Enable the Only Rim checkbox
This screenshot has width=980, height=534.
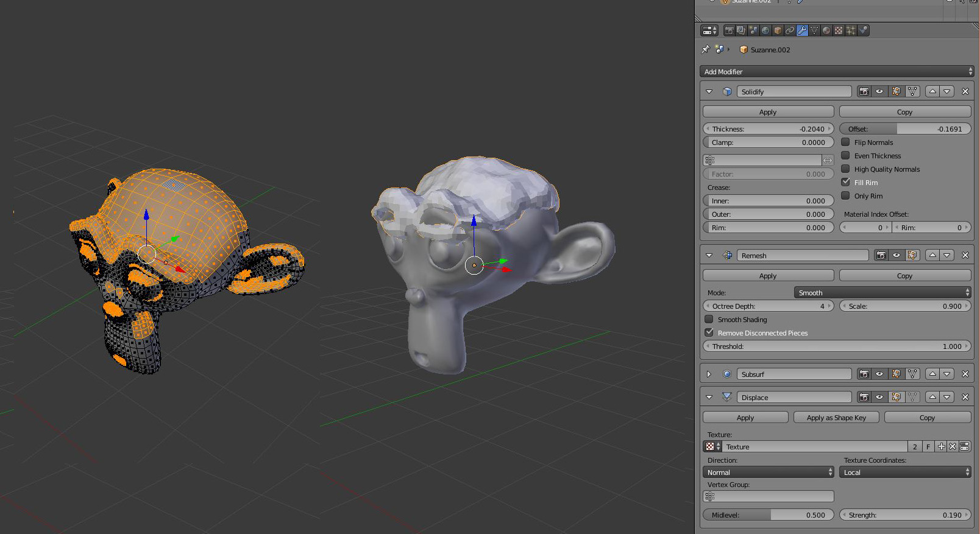point(845,195)
